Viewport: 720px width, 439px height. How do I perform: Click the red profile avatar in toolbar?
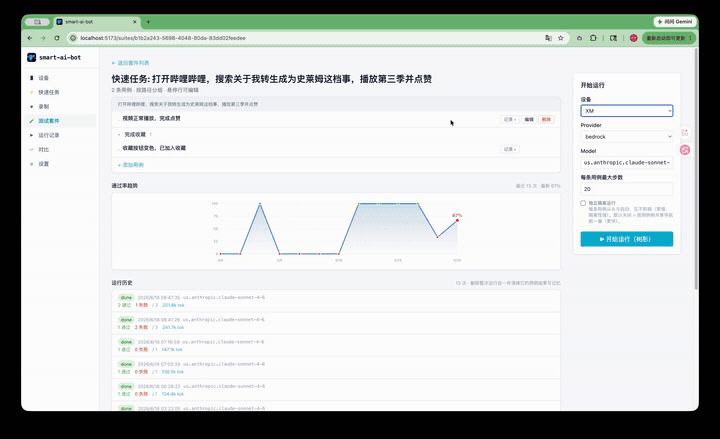[x=634, y=38]
